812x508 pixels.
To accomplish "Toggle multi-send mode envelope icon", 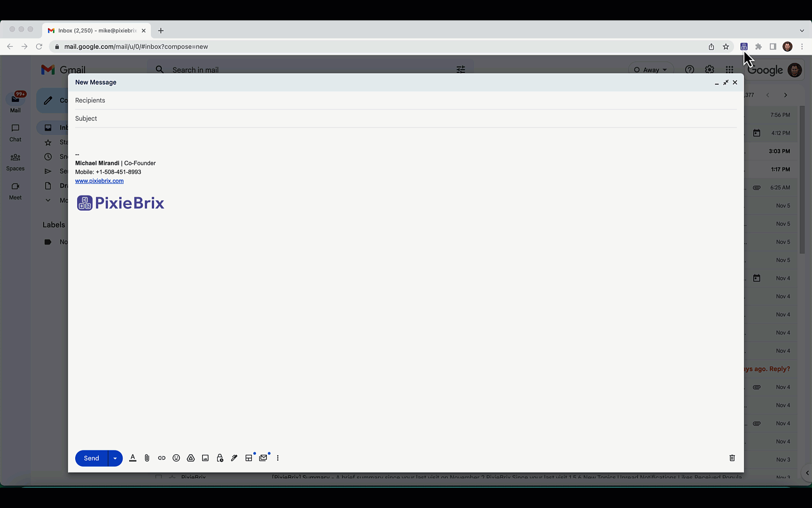I will pos(263,458).
